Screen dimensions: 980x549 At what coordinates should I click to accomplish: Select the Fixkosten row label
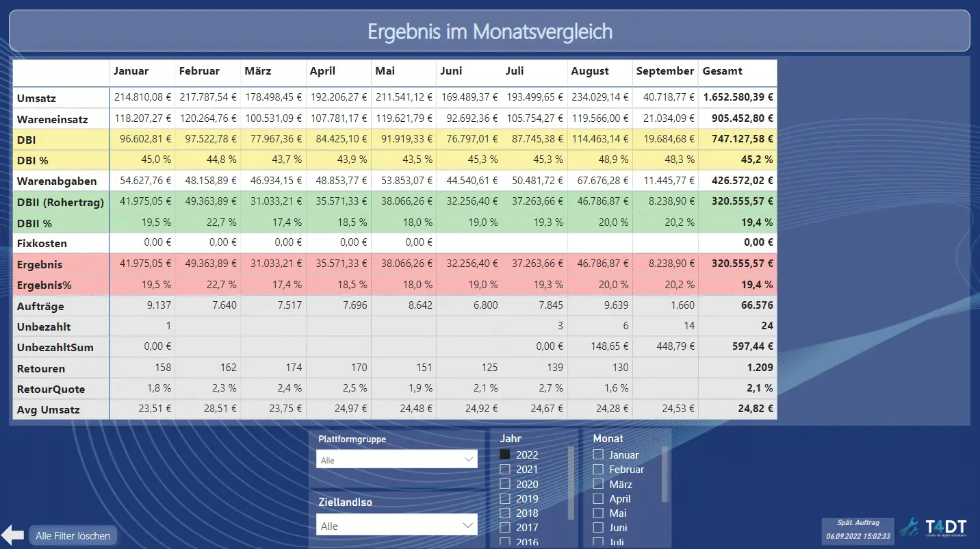coord(42,244)
